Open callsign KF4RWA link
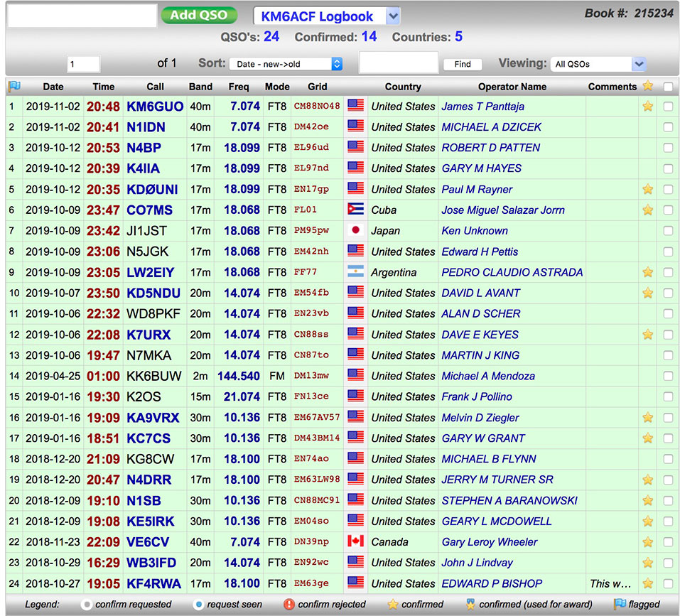 coord(153,583)
